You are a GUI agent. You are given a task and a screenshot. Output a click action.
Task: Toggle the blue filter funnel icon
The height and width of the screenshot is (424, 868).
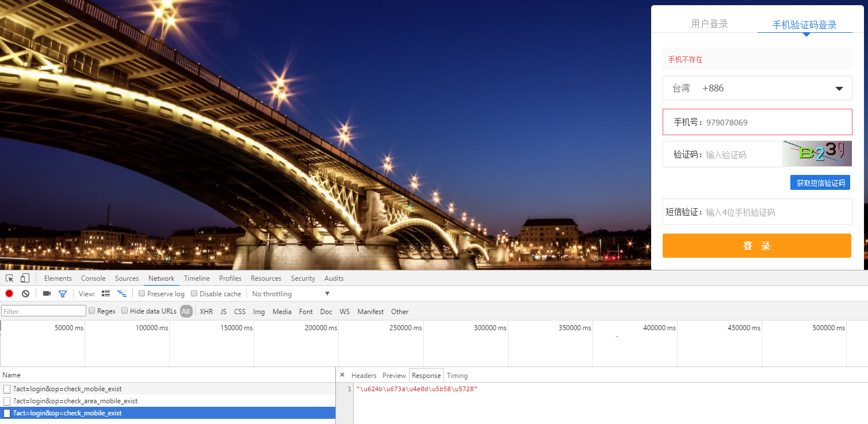point(63,294)
